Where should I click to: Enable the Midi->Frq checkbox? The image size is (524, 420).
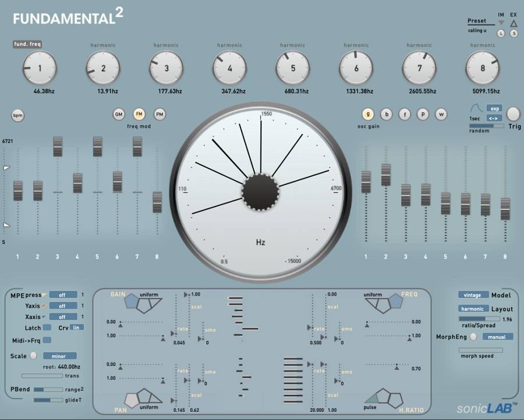click(47, 340)
